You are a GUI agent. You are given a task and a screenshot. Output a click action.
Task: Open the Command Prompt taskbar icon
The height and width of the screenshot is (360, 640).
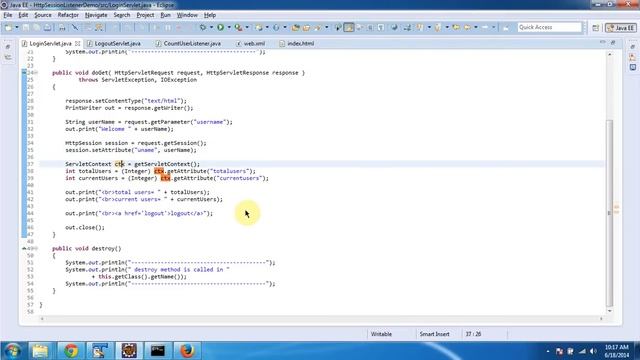pyautogui.click(x=158, y=351)
